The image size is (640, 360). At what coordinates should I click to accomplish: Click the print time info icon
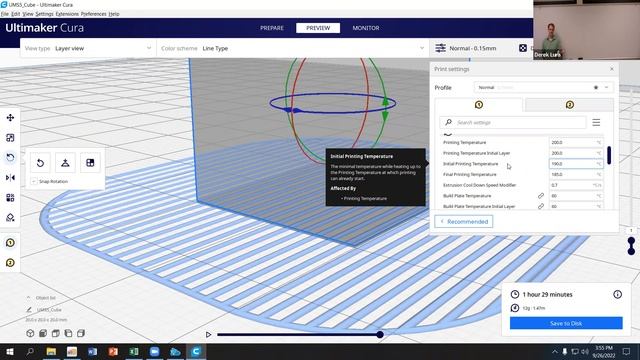point(618,294)
